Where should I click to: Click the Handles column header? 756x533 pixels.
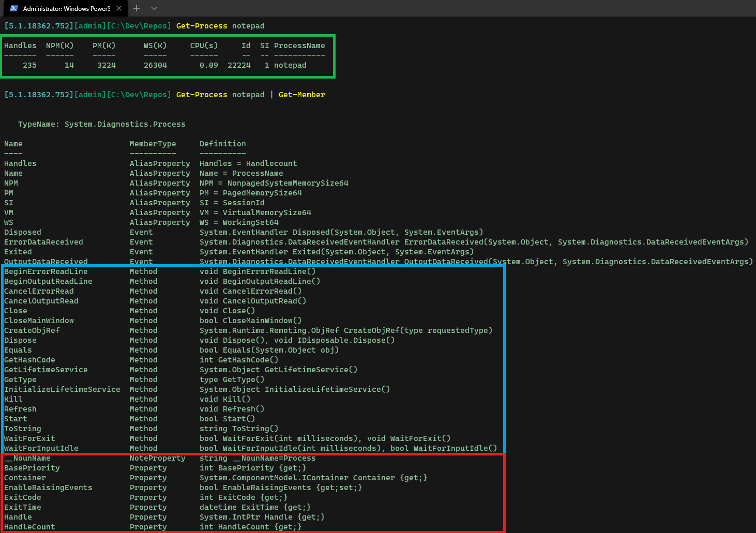(x=20, y=45)
